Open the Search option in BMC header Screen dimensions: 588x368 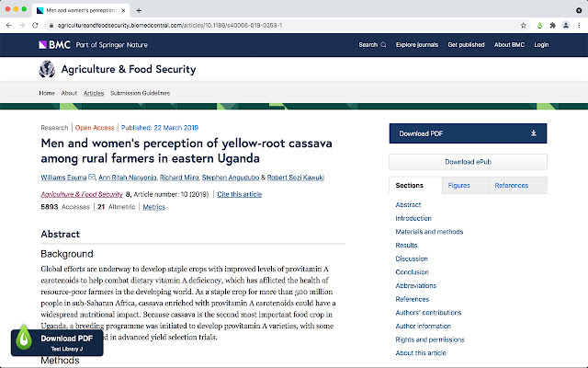pos(372,44)
